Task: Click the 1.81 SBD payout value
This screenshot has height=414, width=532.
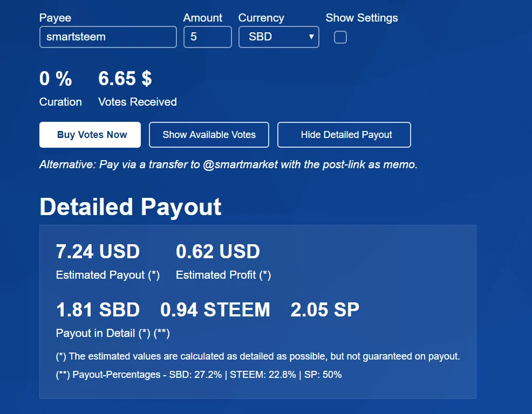Action: 98,310
